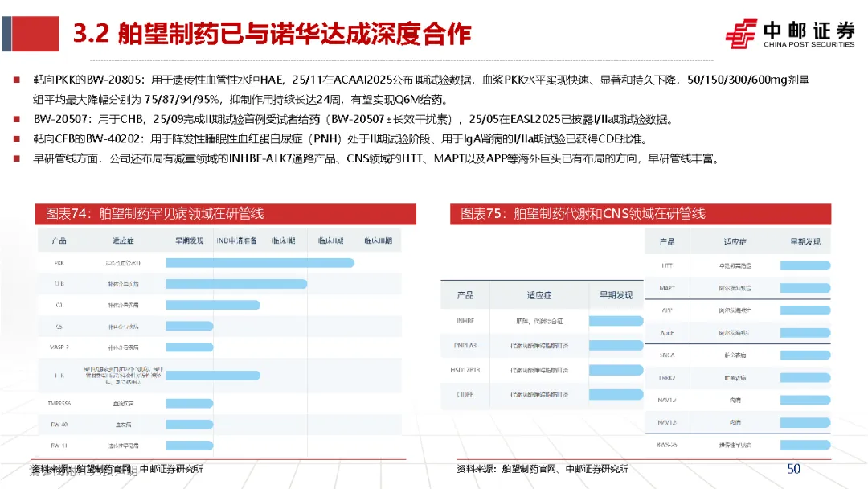Click the 临床I期 column header
The width and height of the screenshot is (868, 489).
[284, 241]
